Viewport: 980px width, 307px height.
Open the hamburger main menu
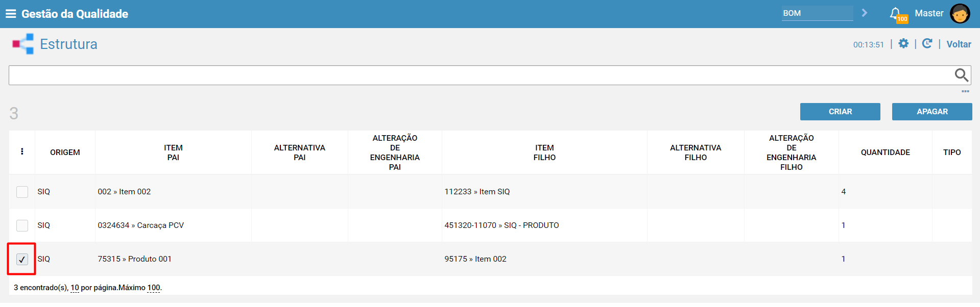pos(11,14)
